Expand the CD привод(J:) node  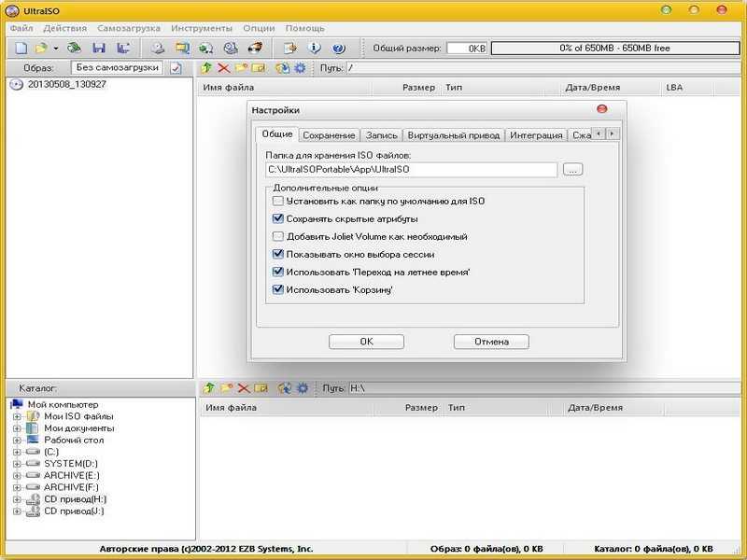click(17, 511)
